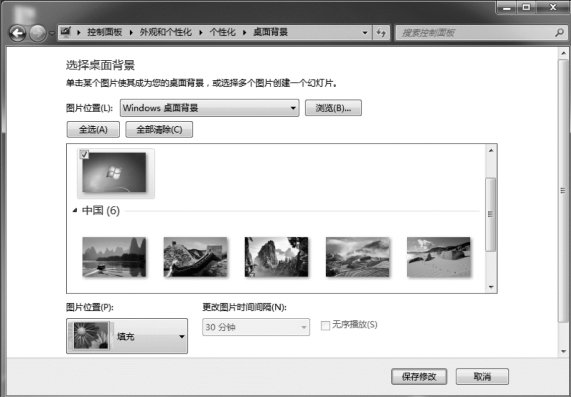Click the 全部清除(C) button
The height and width of the screenshot is (397, 571).
(x=159, y=130)
